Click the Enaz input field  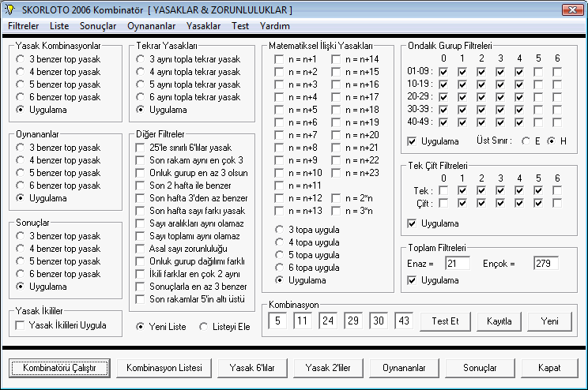pos(457,263)
